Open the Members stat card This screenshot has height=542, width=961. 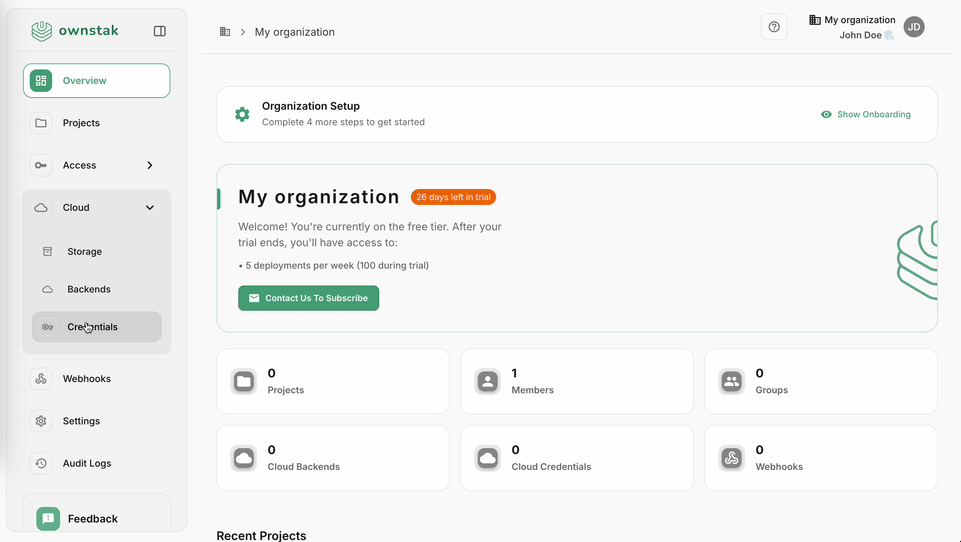576,381
